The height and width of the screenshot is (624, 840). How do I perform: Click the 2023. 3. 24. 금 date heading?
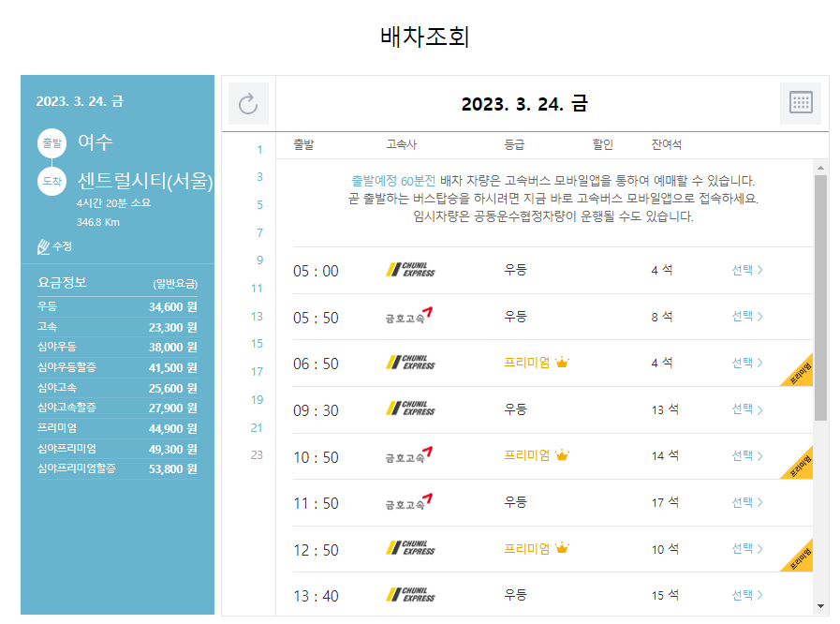[x=524, y=103]
